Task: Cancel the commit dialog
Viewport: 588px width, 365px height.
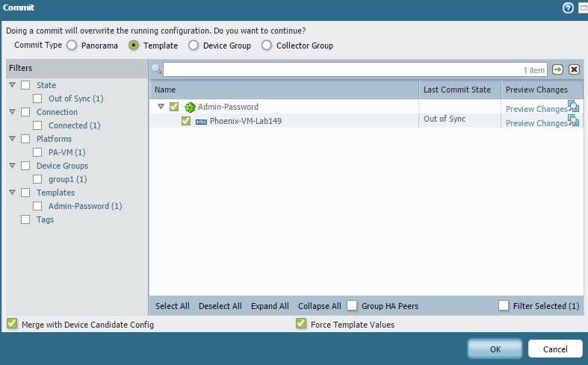Action: click(x=555, y=349)
